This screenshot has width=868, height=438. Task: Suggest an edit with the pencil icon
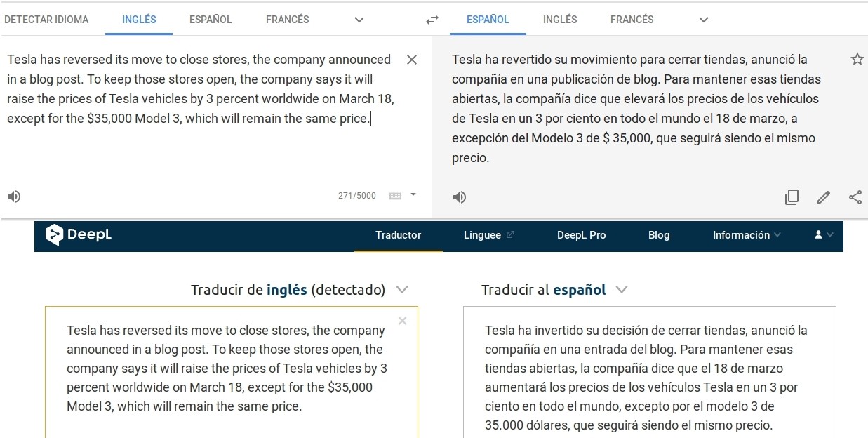point(824,197)
